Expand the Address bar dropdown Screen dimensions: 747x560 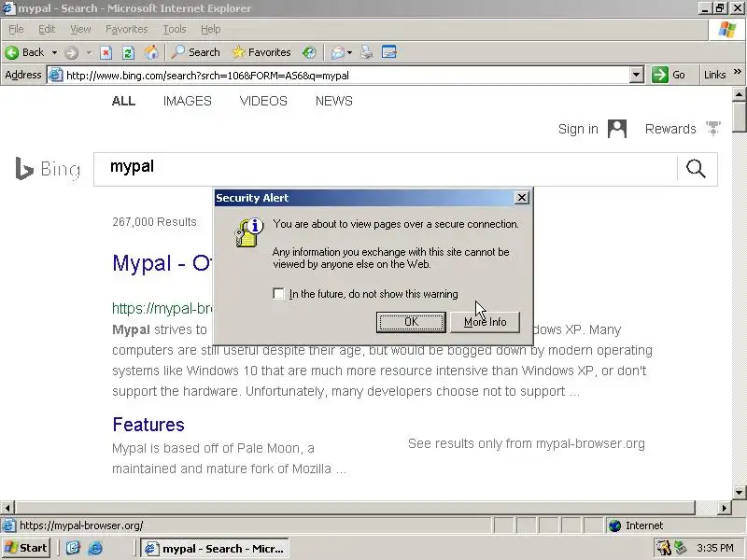click(637, 76)
